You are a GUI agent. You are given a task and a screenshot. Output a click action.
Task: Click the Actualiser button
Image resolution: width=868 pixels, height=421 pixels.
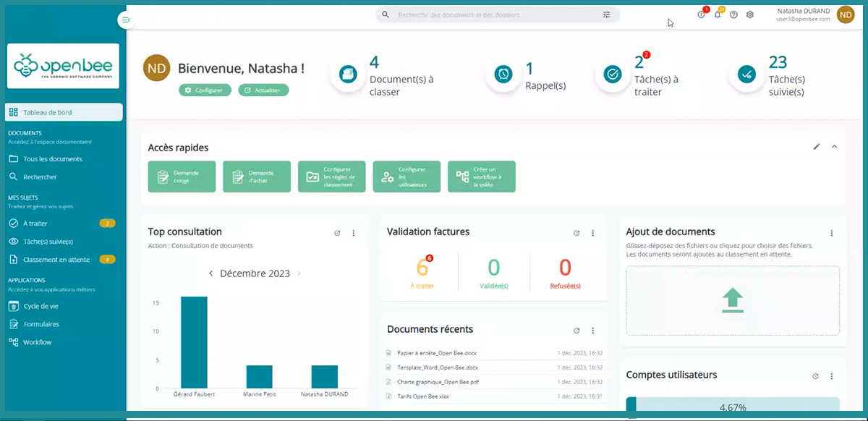263,90
